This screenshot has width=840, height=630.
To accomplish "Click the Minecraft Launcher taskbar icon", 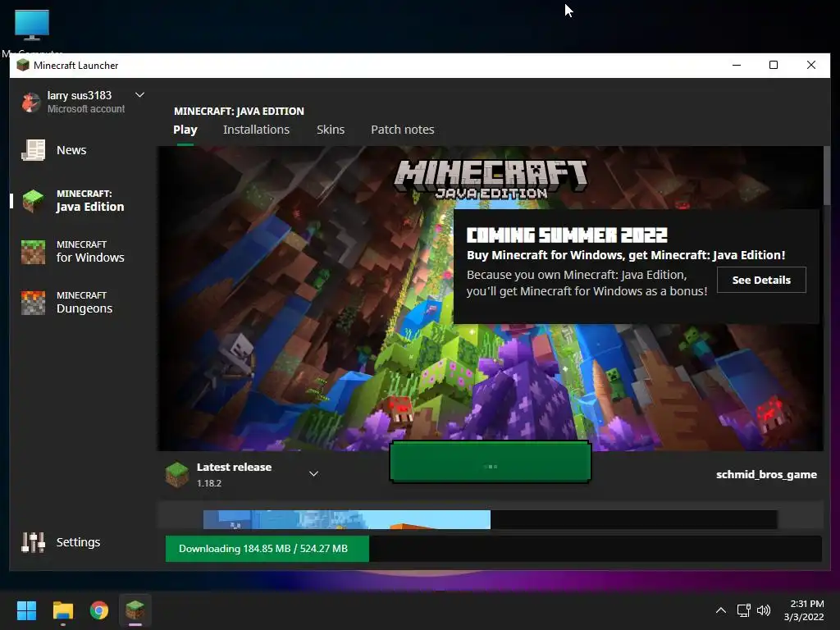I will (135, 610).
